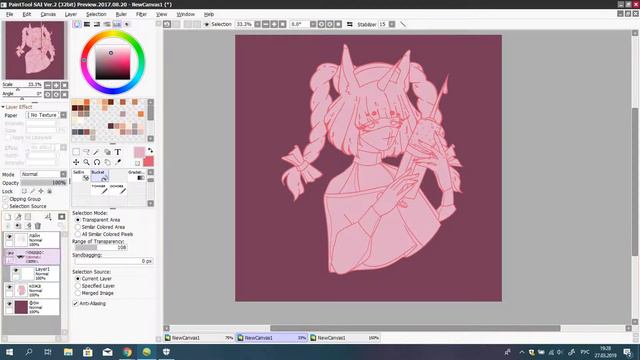Click the Range of Transparency slider
This screenshot has height=360, width=640.
[100, 247]
